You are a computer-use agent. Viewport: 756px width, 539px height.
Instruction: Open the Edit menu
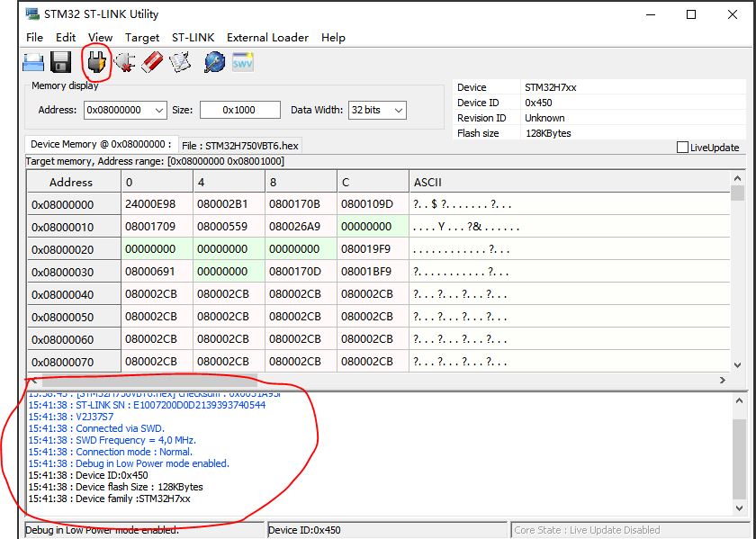pyautogui.click(x=66, y=38)
